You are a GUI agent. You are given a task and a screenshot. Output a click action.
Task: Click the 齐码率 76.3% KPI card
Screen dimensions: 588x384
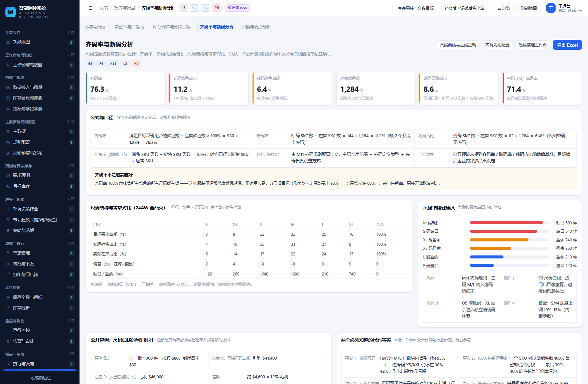pyautogui.click(x=125, y=88)
